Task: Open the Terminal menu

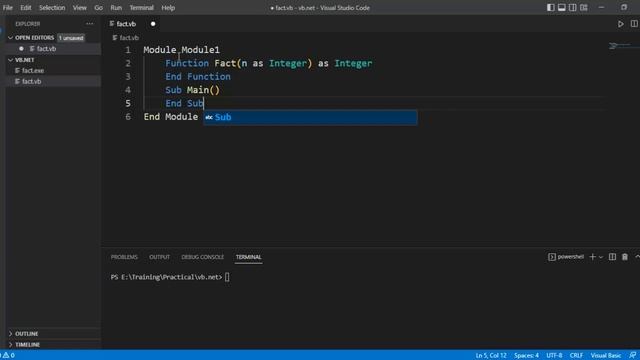Action: coord(141,8)
